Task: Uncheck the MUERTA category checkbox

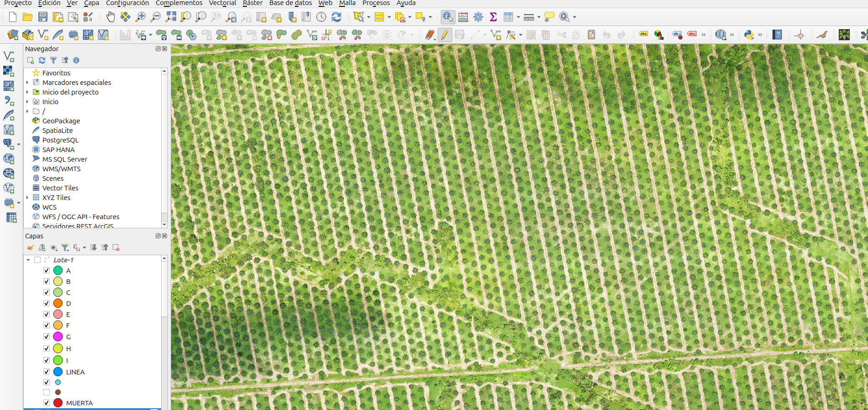Action: [47, 403]
